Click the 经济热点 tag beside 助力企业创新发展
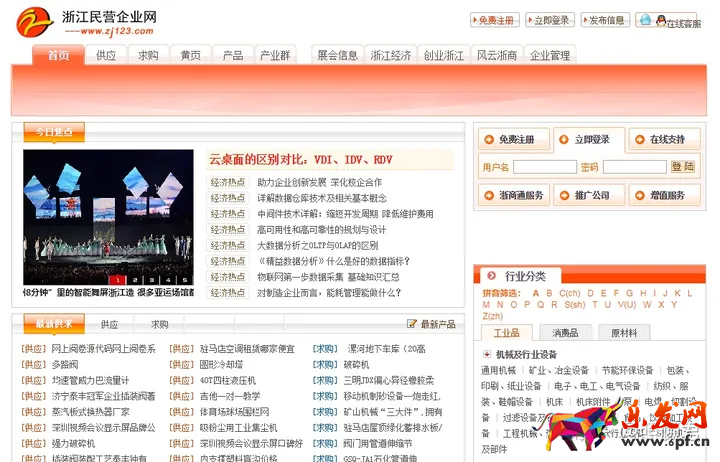Image resolution: width=720 pixels, height=462 pixels. point(227,182)
